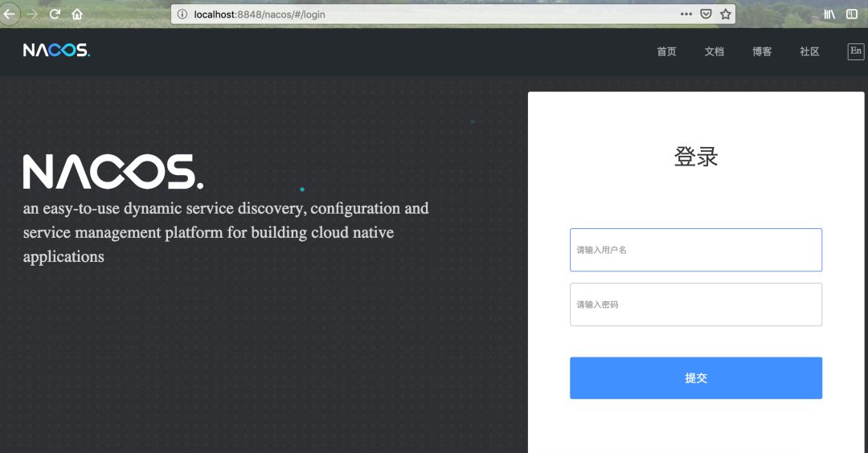This screenshot has width=868, height=453.
Task: Click the large NACOS logo banner
Action: click(113, 171)
